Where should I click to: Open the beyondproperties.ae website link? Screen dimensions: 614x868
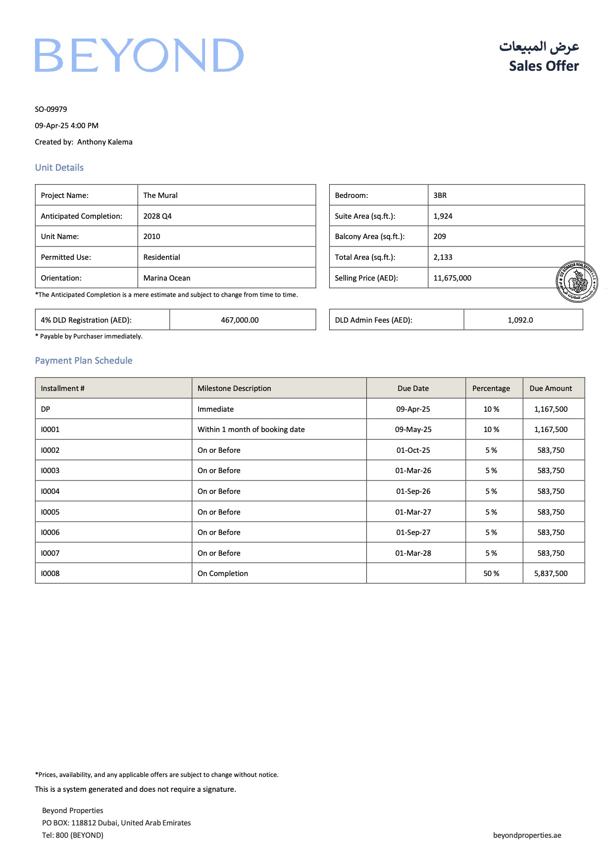pos(527,835)
